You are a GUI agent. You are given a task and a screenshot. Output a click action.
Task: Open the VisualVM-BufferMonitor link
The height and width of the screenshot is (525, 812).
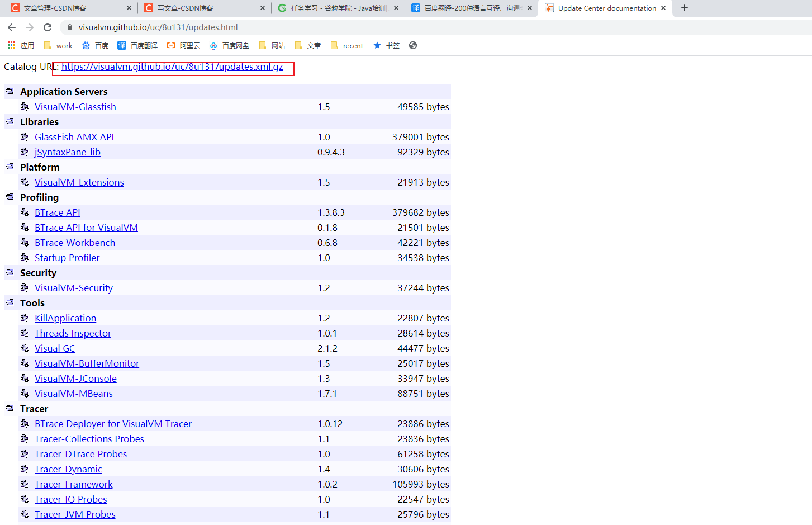(x=87, y=363)
